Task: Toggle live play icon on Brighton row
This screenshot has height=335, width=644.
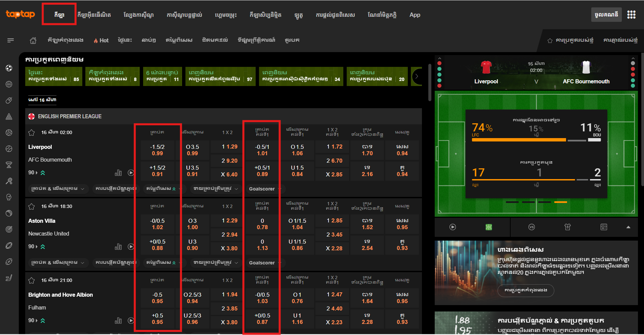Action: click(x=131, y=321)
